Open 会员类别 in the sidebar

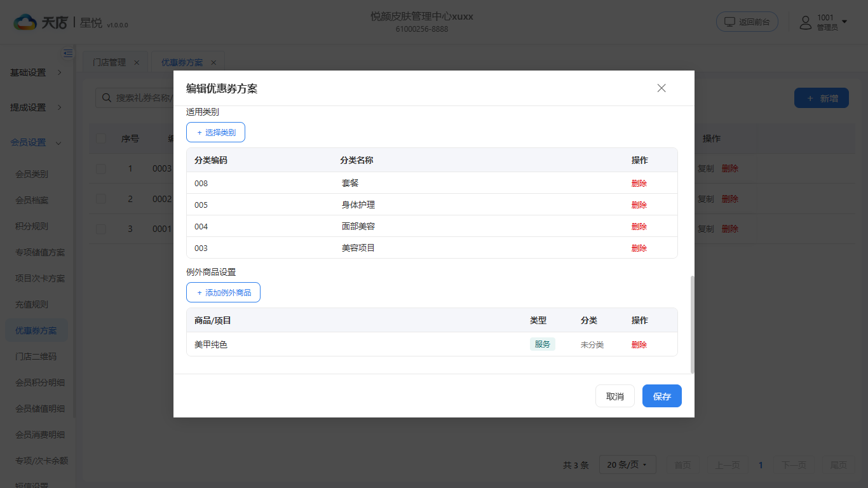click(32, 174)
